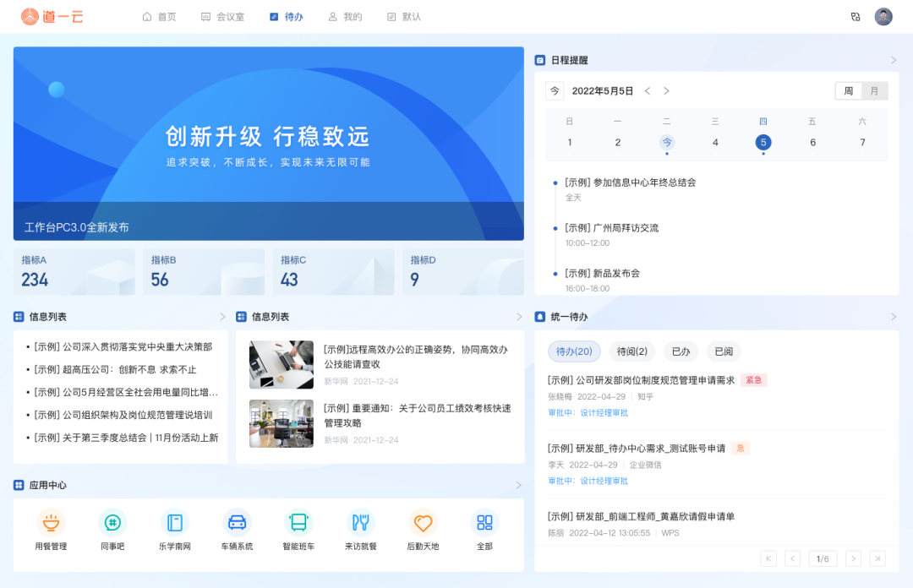Screen dimensions: 913x588
Task: Open the 我的 nav item
Action: pos(345,17)
